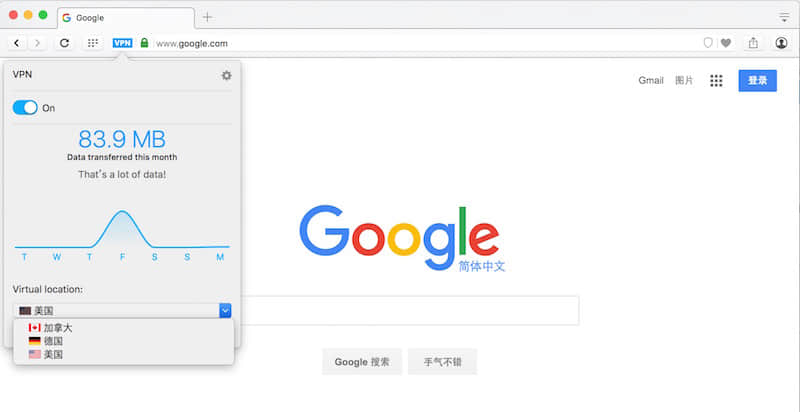Screen dimensions: 800x412
Task: Click the share icon in toolbar
Action: pyautogui.click(x=753, y=43)
